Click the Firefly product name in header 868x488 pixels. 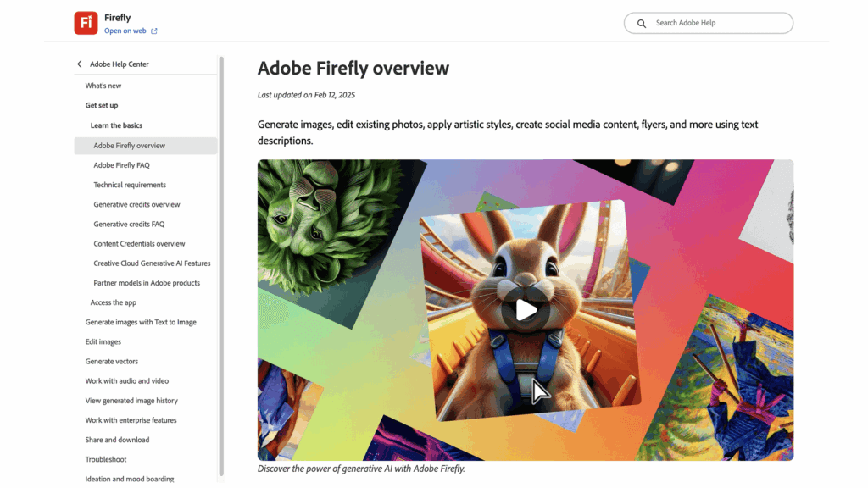tap(117, 18)
